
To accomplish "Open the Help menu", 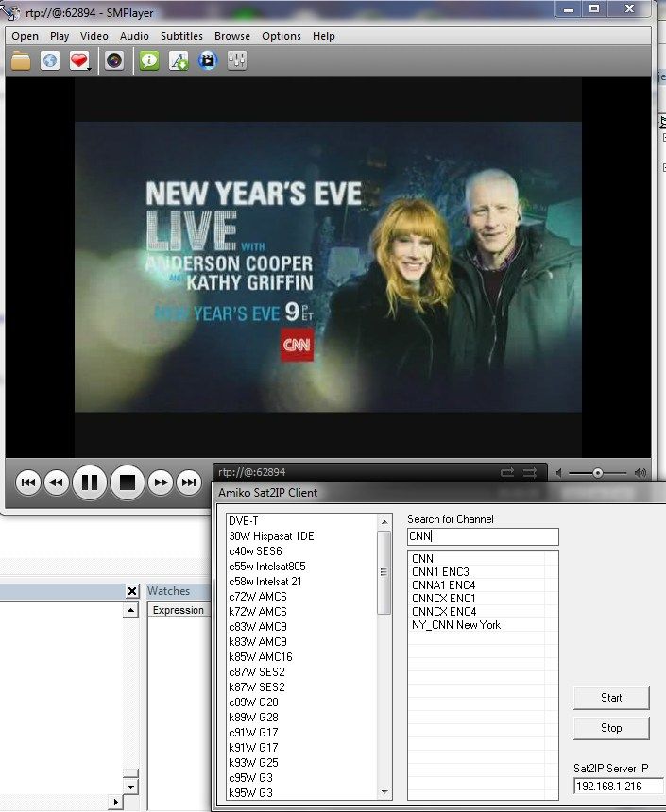I will click(x=323, y=36).
